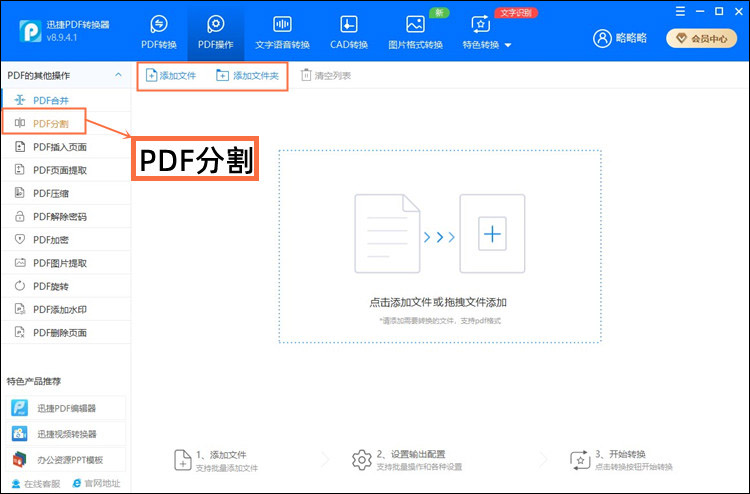
Task: Click the 设置输出配置 gear icon
Action: pyautogui.click(x=362, y=460)
